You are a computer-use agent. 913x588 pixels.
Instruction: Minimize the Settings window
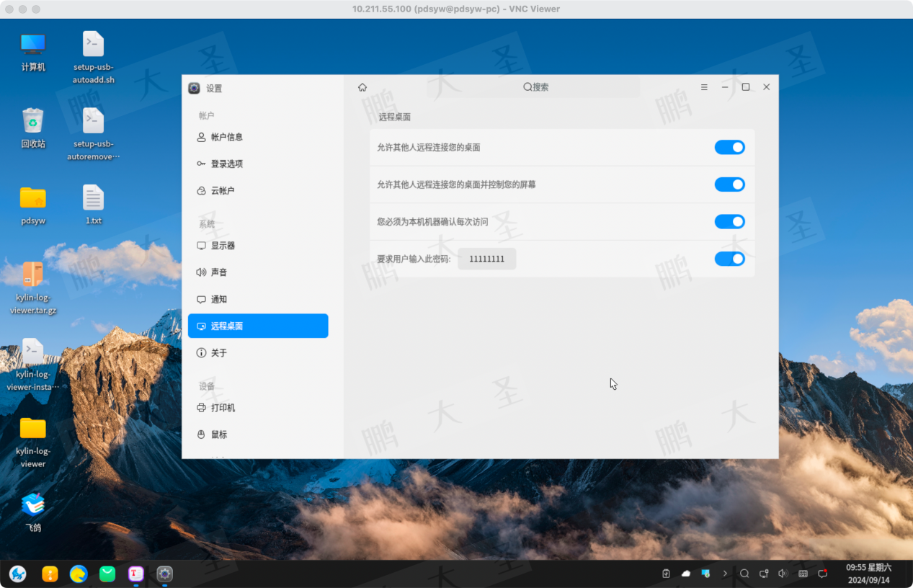tap(725, 87)
